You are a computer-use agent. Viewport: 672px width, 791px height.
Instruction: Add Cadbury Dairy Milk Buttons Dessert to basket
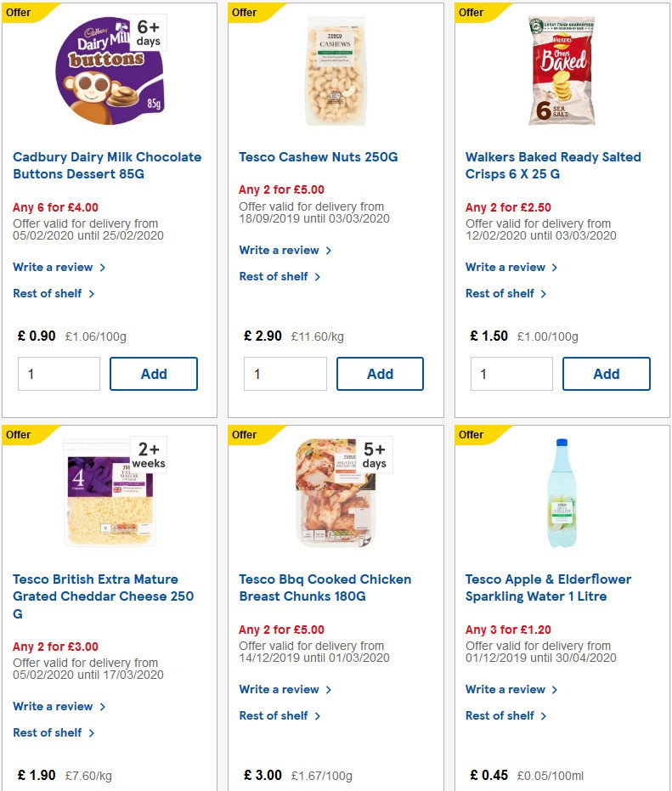point(153,373)
